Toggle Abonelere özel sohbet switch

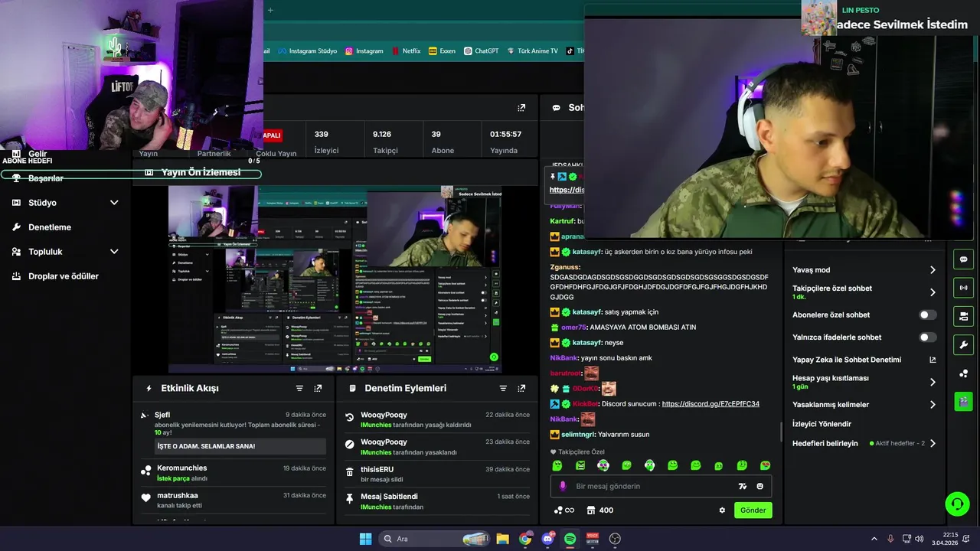(927, 315)
